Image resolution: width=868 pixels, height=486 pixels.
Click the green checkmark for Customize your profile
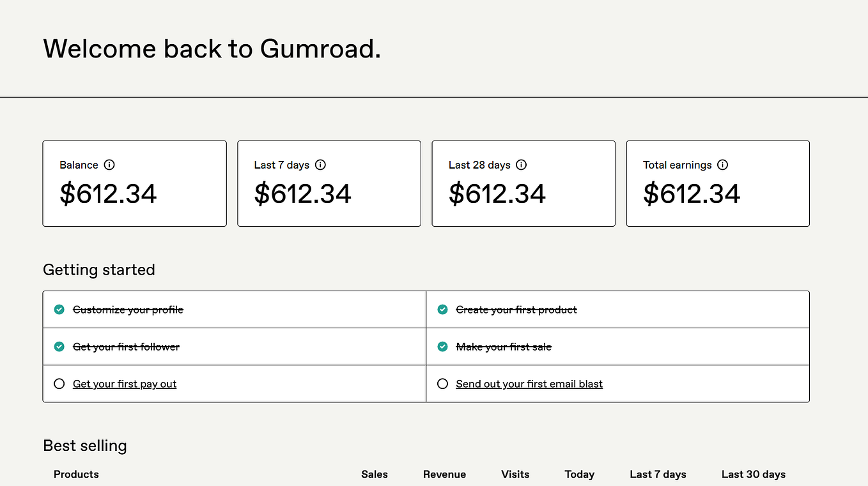tap(59, 310)
